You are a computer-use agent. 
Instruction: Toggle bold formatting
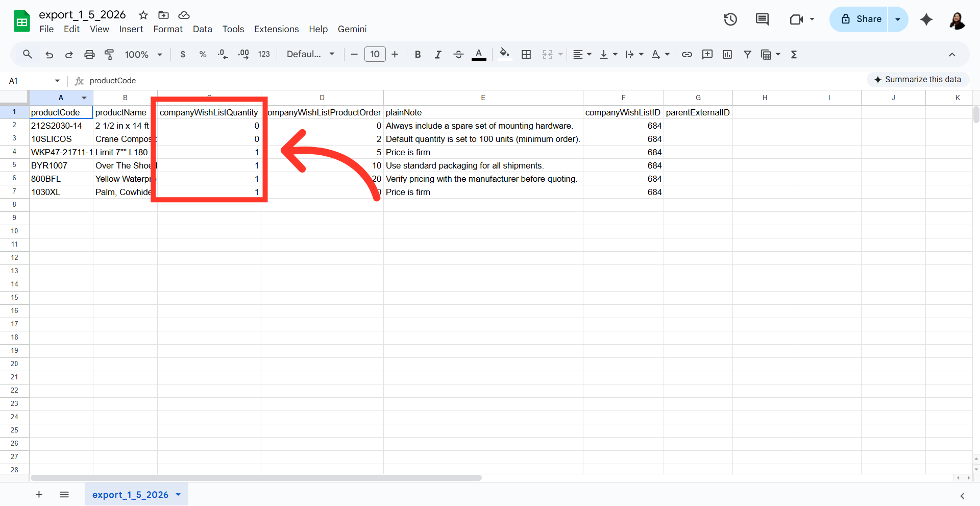pos(418,55)
